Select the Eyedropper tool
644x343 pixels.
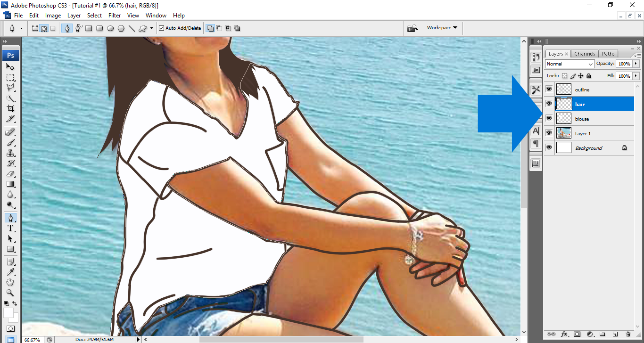pyautogui.click(x=10, y=272)
